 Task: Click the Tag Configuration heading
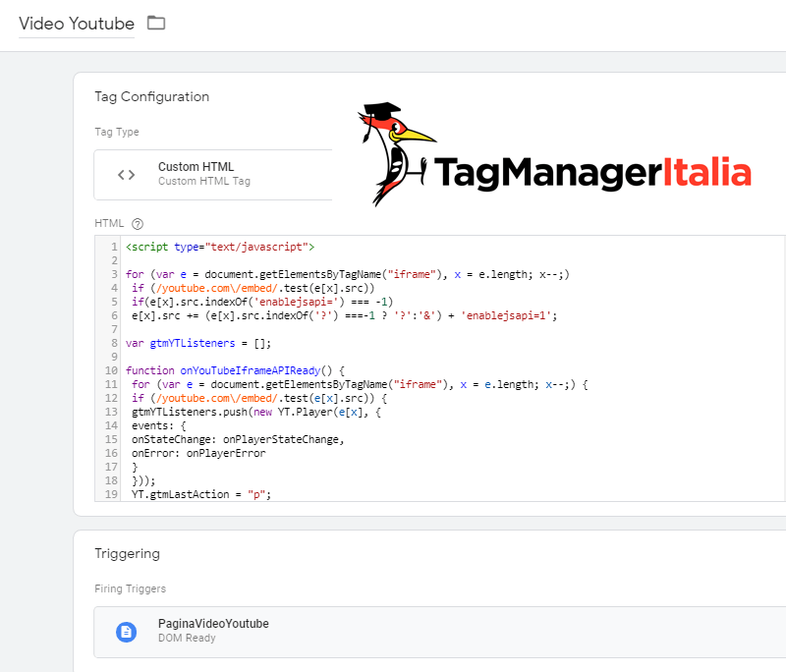152,96
